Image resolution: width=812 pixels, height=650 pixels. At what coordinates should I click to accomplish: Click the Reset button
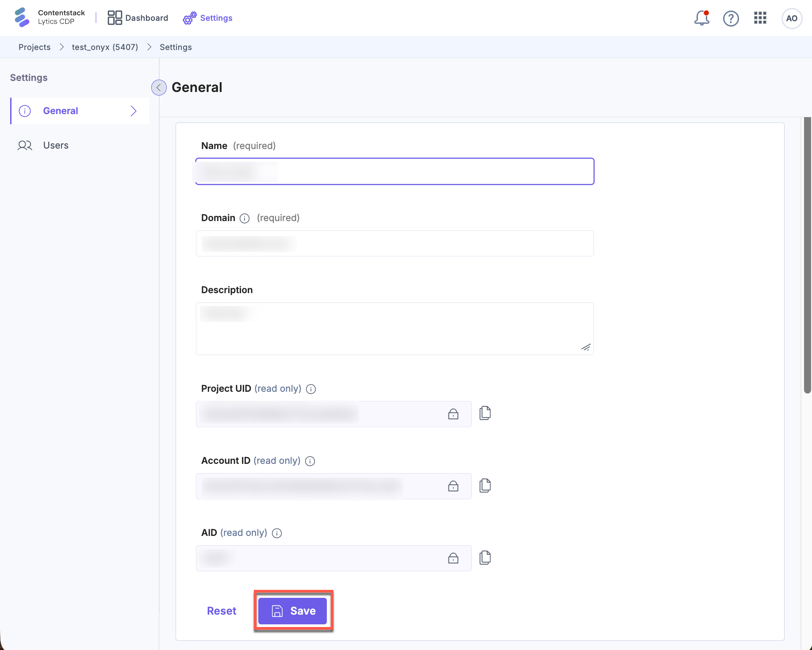(222, 611)
